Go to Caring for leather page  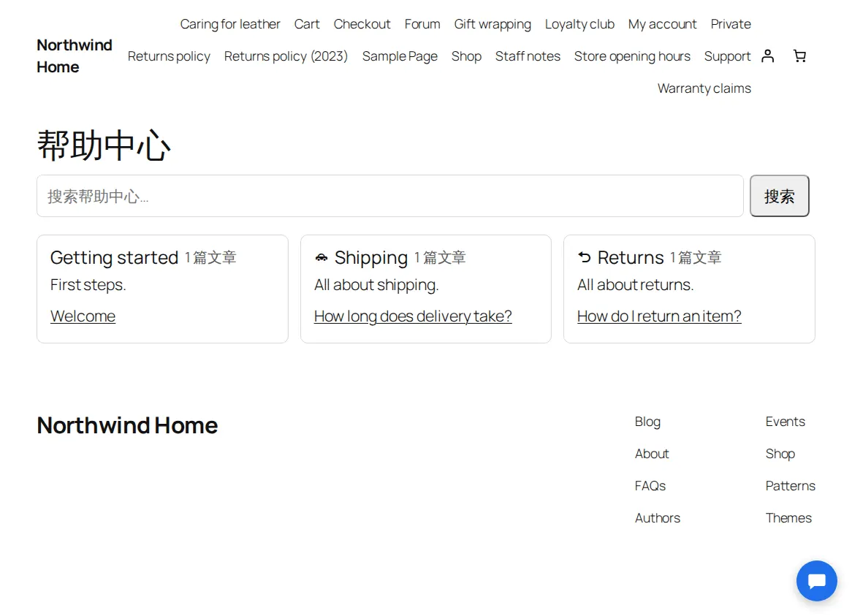click(230, 24)
